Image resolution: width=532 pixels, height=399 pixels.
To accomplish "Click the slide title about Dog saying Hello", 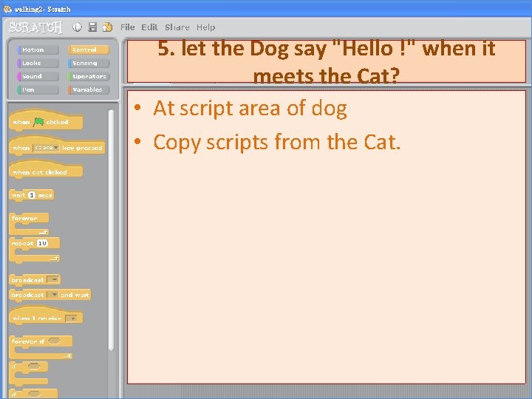I will [x=327, y=61].
